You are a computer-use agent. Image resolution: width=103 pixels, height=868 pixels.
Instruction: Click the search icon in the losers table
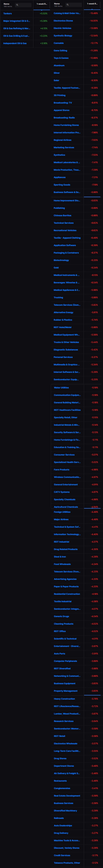pos(68,5)
